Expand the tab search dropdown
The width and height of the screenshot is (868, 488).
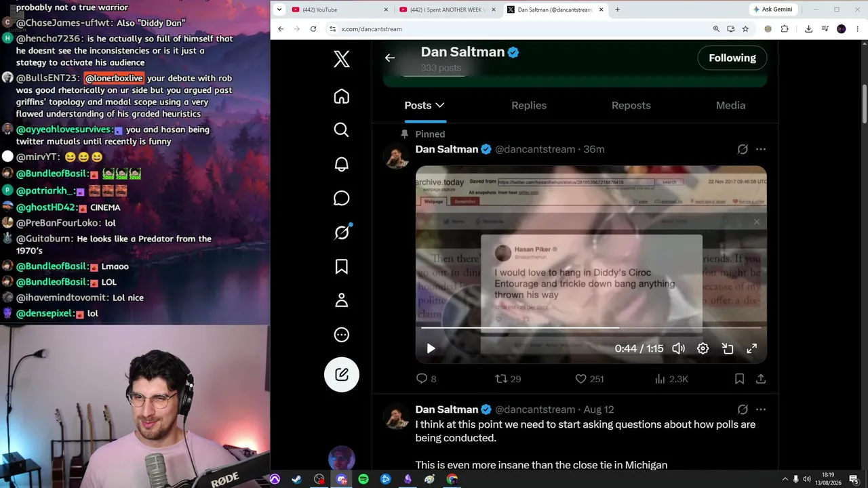point(279,9)
